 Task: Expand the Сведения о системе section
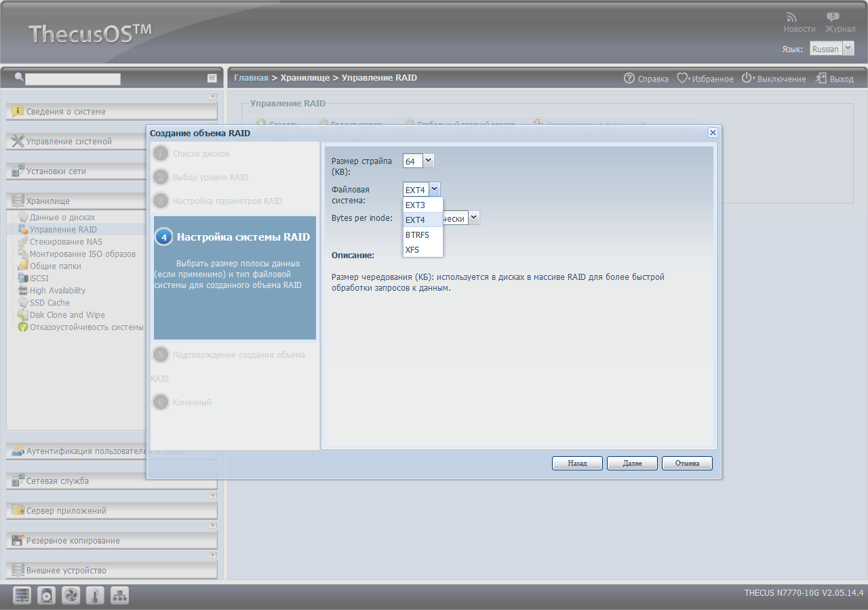click(x=112, y=112)
